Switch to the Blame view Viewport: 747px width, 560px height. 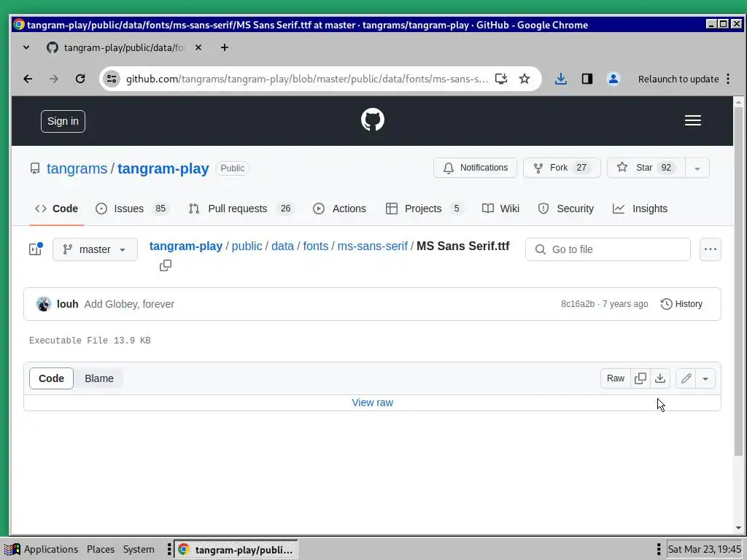(99, 378)
